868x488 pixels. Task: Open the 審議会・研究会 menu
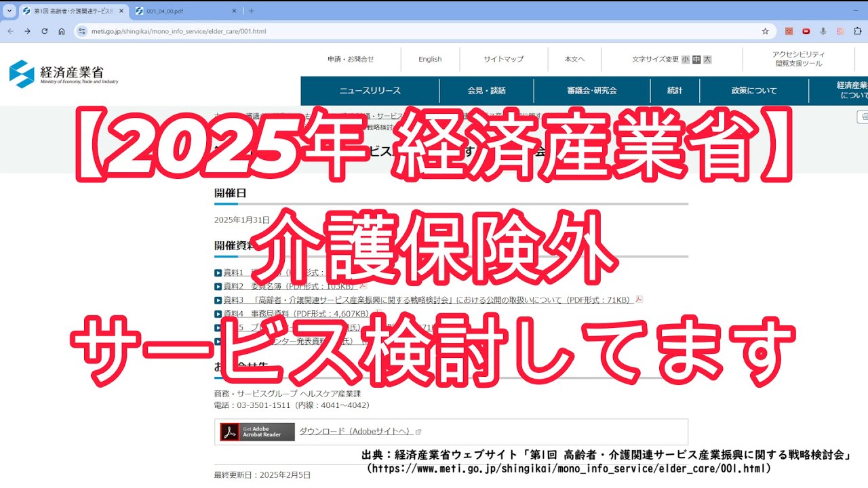(592, 90)
